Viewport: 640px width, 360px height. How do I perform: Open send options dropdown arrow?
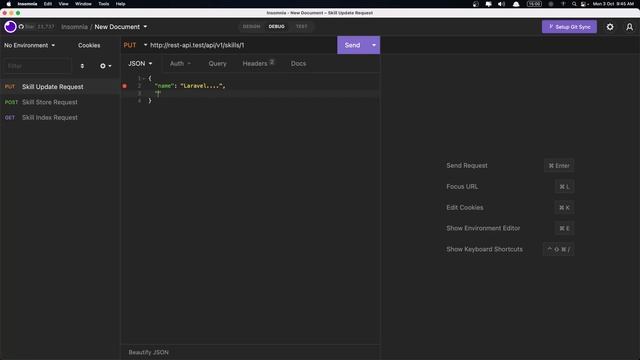coord(373,45)
